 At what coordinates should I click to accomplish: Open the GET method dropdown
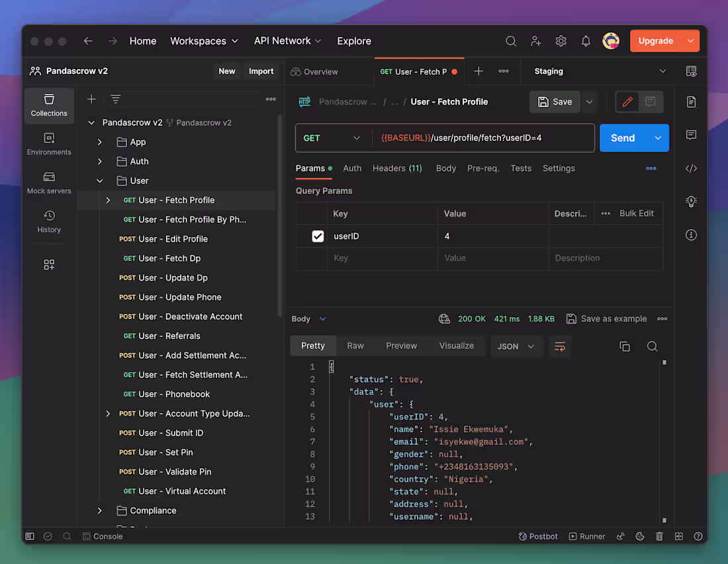(332, 138)
